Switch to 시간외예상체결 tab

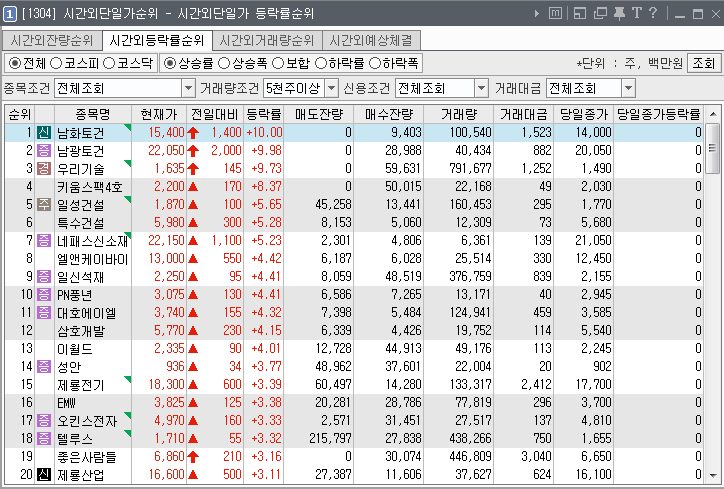pos(371,41)
